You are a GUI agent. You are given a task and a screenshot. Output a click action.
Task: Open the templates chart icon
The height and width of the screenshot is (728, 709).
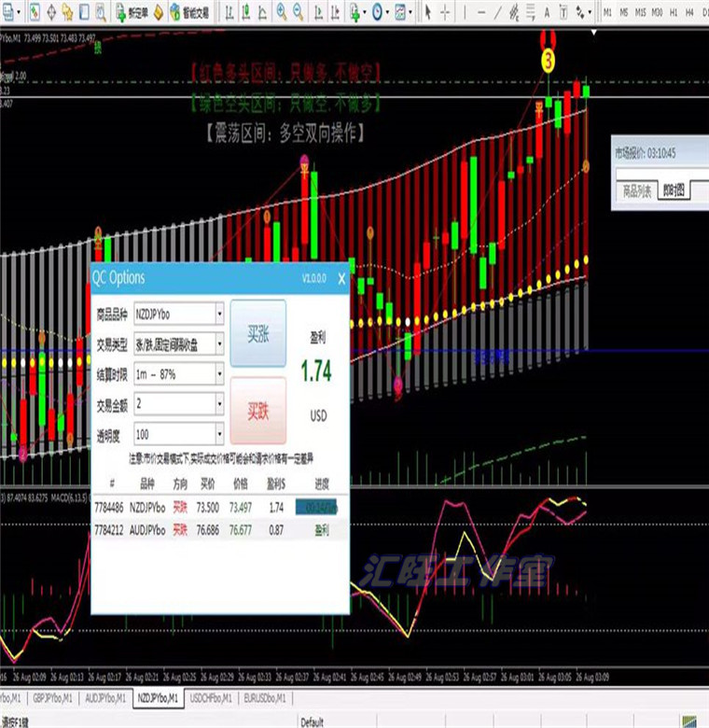400,12
